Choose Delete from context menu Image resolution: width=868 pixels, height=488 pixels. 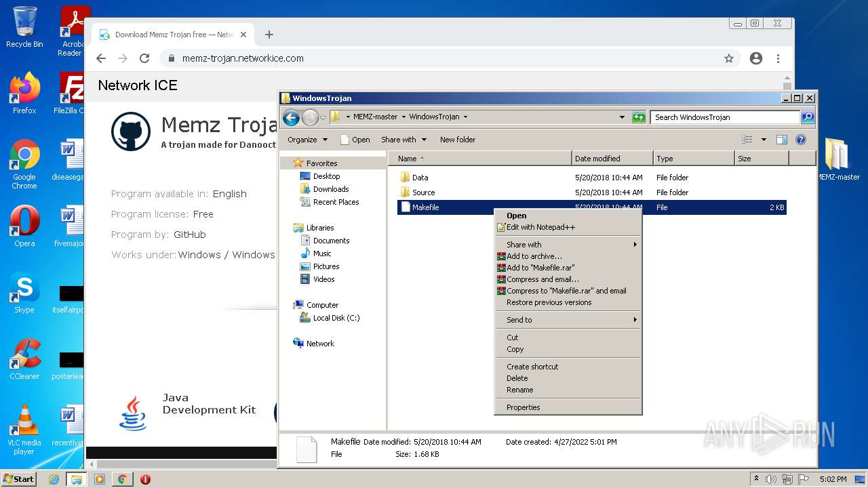tap(568, 378)
